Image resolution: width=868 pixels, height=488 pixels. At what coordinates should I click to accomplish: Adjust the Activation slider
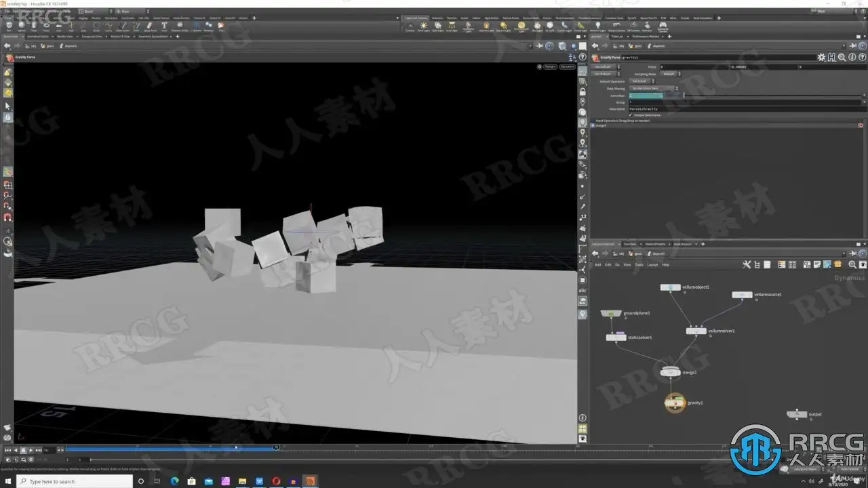click(x=684, y=96)
